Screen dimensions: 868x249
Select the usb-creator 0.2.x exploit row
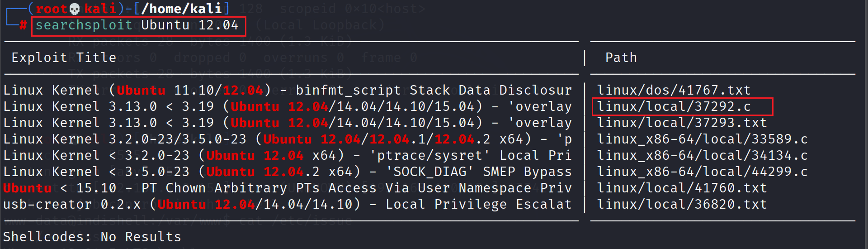point(288,204)
